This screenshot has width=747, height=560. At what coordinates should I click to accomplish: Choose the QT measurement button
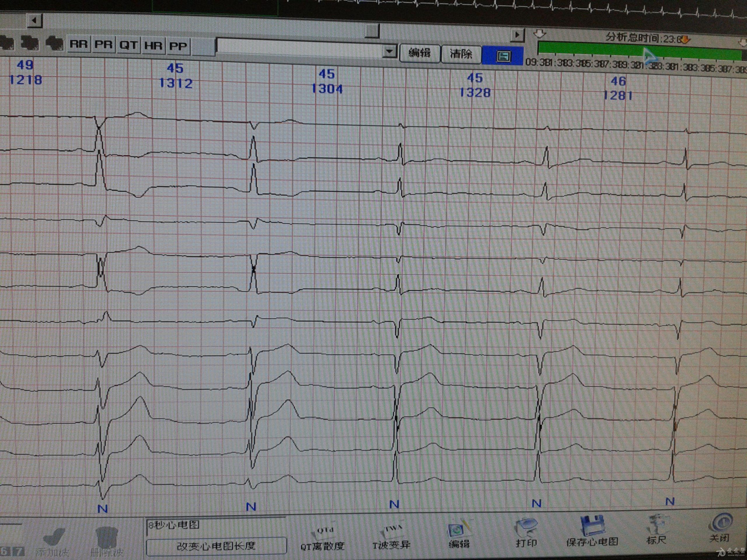coord(128,45)
